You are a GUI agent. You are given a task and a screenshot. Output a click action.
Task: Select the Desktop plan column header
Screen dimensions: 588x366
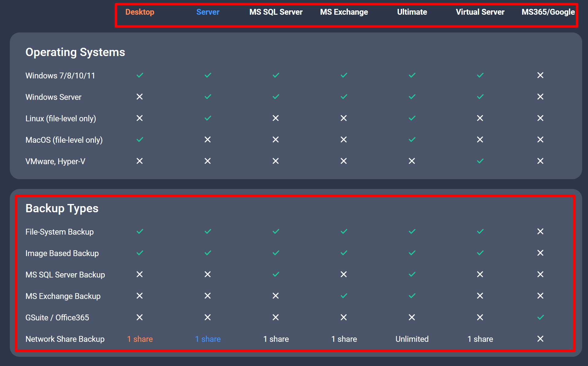(140, 12)
